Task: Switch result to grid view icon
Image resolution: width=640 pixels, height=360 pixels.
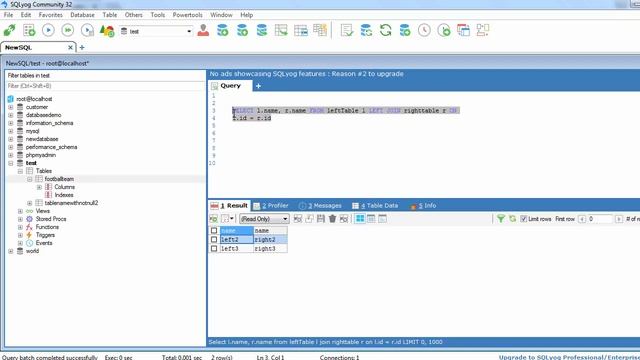Action: coord(360,219)
